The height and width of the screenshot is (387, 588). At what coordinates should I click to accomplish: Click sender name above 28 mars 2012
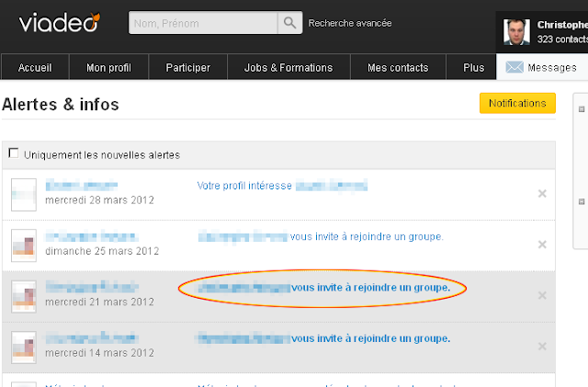pyautogui.click(x=82, y=185)
